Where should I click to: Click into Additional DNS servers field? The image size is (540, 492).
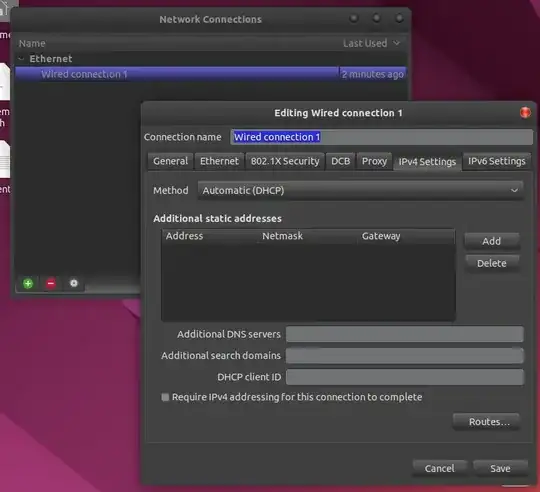405,334
